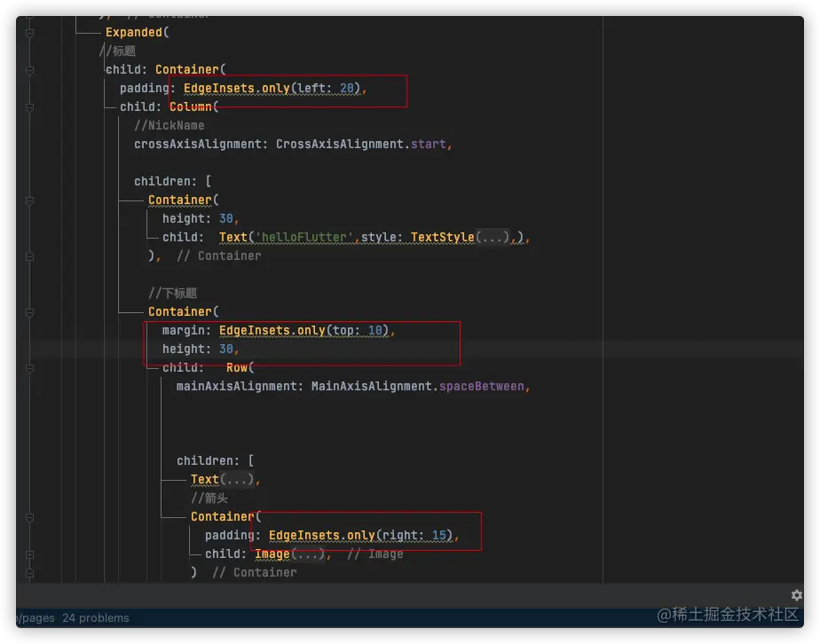Open the gear settings icon above status bar

(796, 595)
